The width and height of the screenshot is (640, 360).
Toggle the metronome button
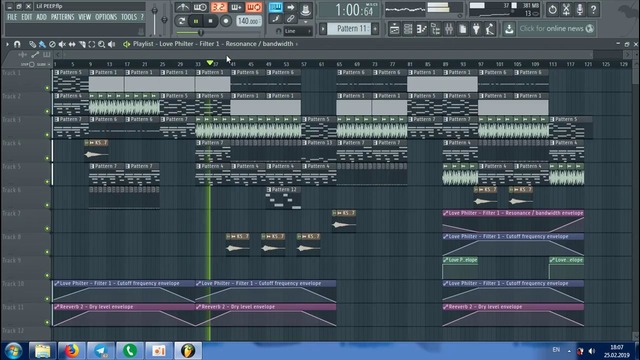tap(182, 7)
